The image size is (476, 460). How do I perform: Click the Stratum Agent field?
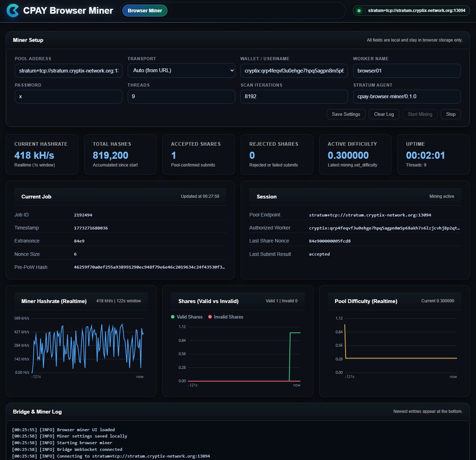point(407,96)
